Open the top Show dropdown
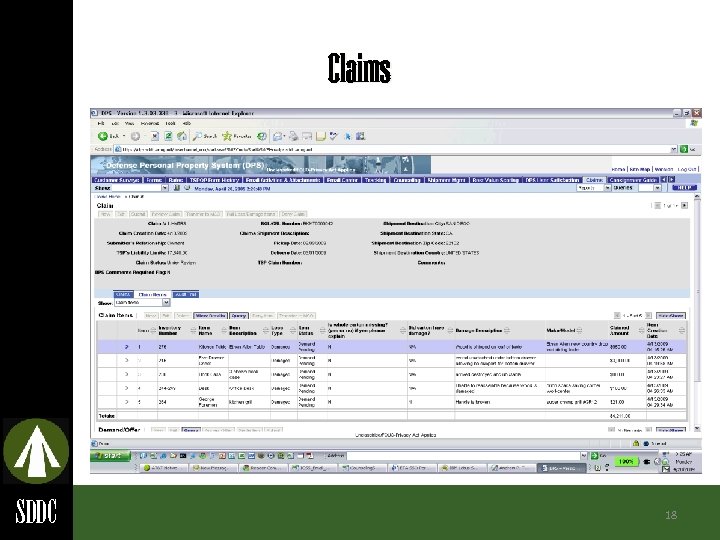 tap(164, 188)
